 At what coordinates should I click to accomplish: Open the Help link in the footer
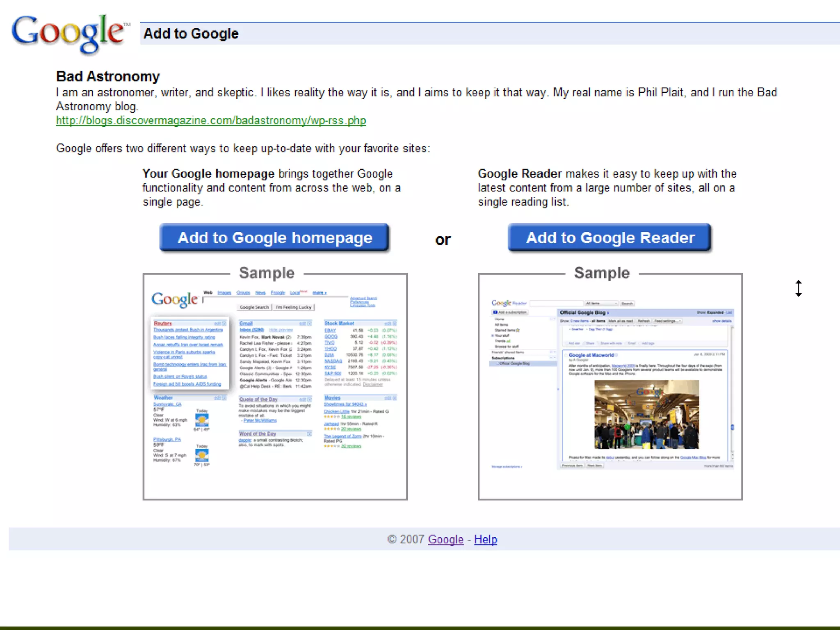(x=486, y=539)
